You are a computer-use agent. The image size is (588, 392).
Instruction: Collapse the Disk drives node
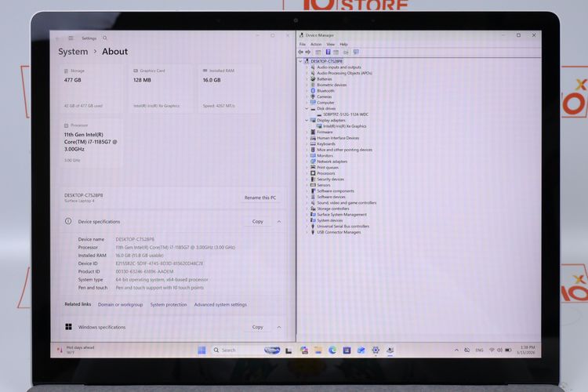coord(307,108)
